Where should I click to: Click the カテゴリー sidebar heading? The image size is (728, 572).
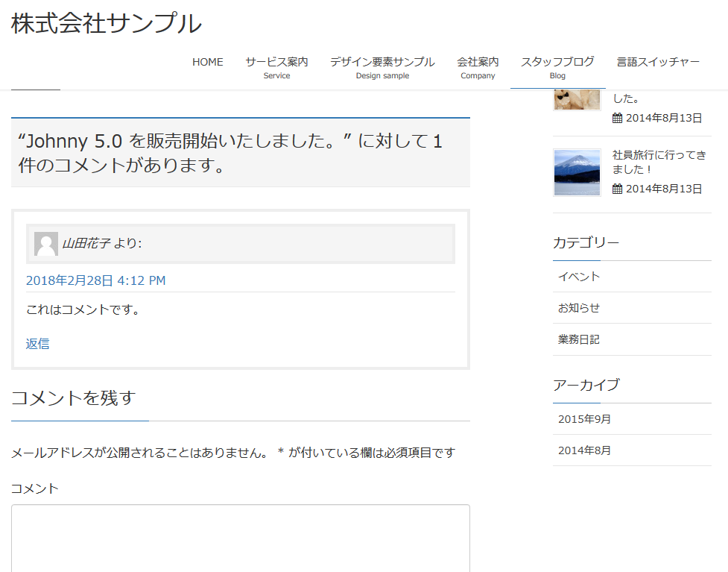pyautogui.click(x=586, y=242)
